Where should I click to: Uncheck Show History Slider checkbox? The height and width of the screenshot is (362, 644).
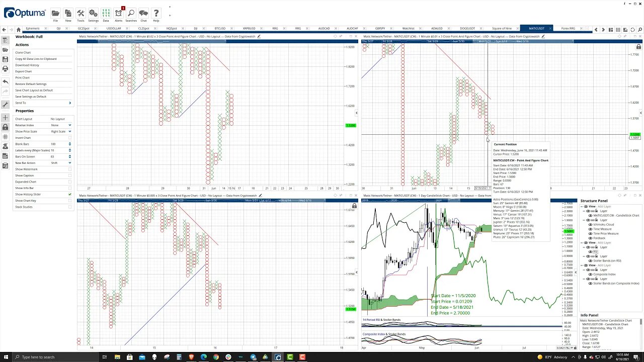click(69, 194)
